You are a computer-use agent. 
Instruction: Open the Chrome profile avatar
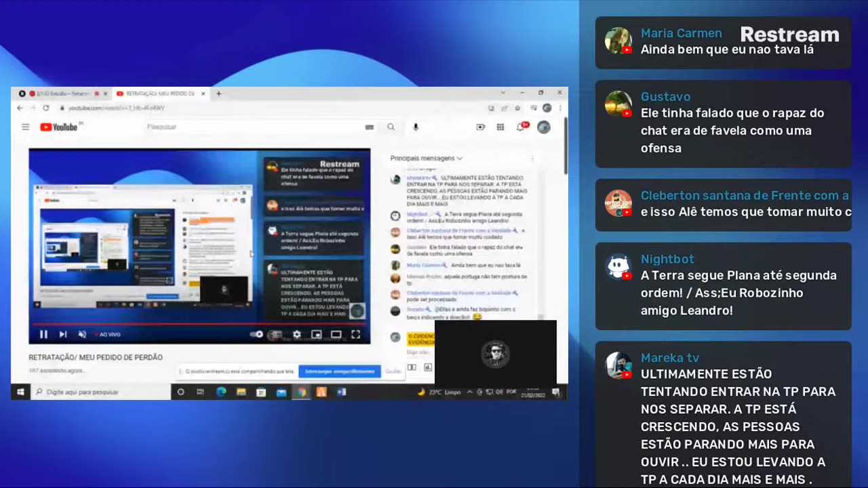[x=547, y=108]
